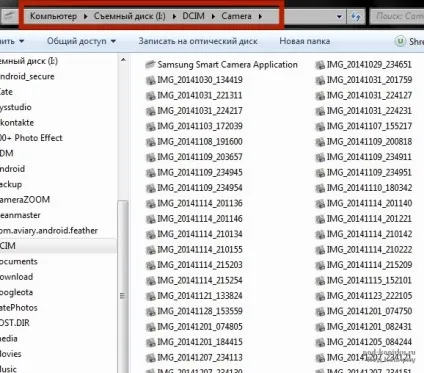Click icon of IMG_20141107_155217
This screenshot has width=424, height=373.
(320, 126)
